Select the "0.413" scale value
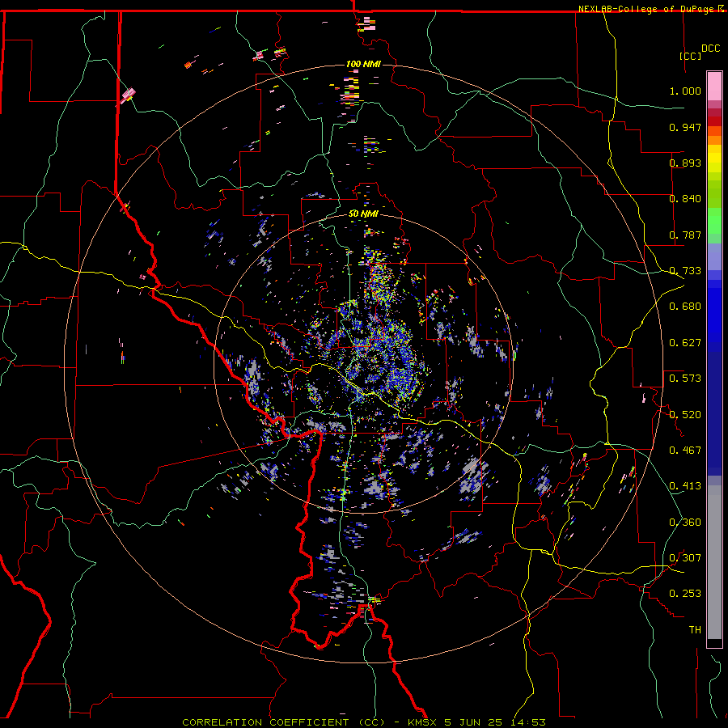728x728 pixels. (685, 486)
